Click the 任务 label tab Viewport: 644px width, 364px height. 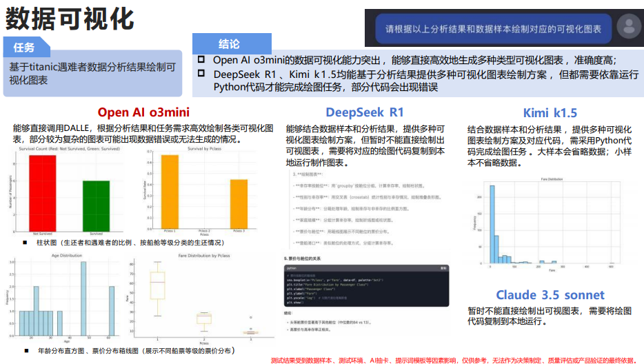coord(27,48)
